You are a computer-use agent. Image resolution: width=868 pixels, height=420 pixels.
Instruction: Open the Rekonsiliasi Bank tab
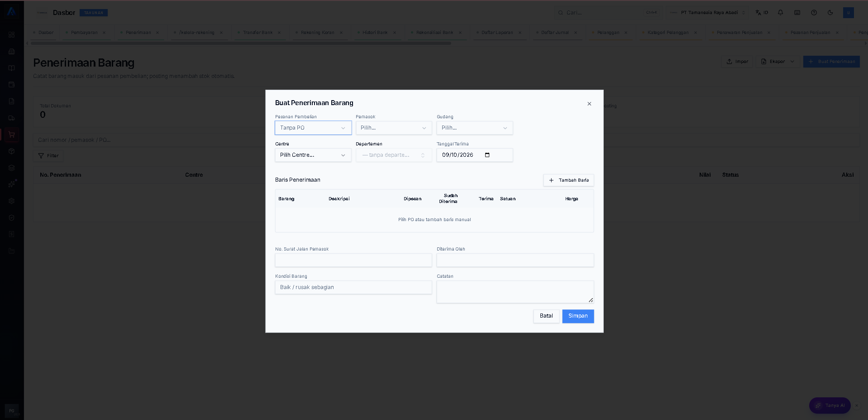pos(434,33)
